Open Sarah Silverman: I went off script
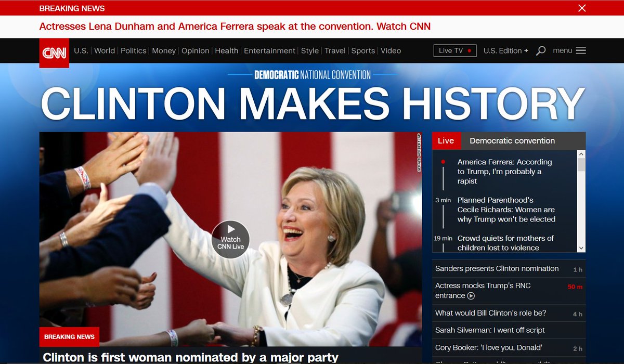Image resolution: width=624 pixels, height=364 pixels. [x=490, y=330]
